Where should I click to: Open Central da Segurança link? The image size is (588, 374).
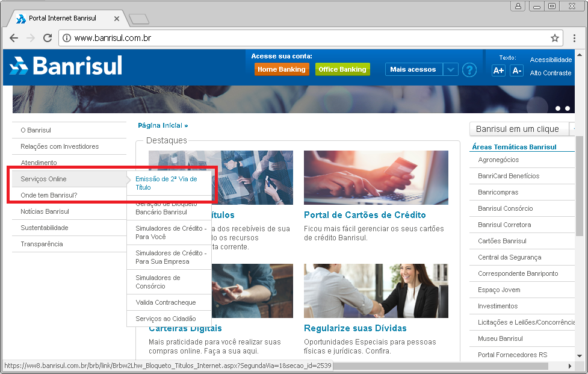click(509, 257)
